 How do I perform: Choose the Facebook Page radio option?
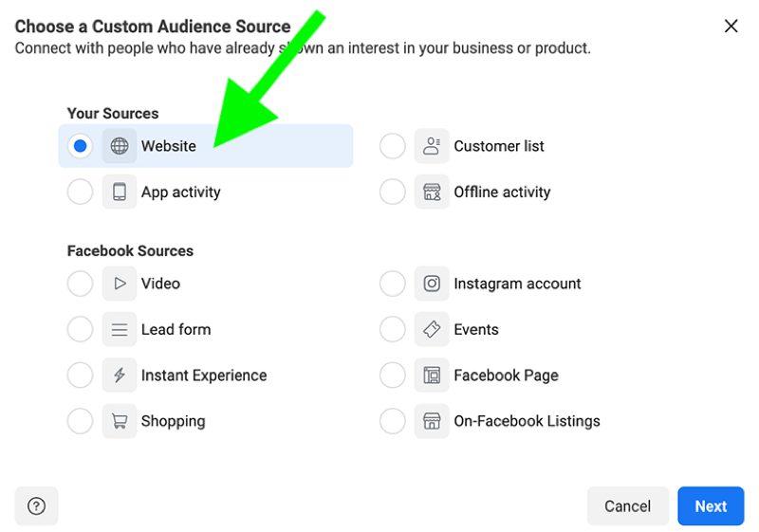(393, 376)
